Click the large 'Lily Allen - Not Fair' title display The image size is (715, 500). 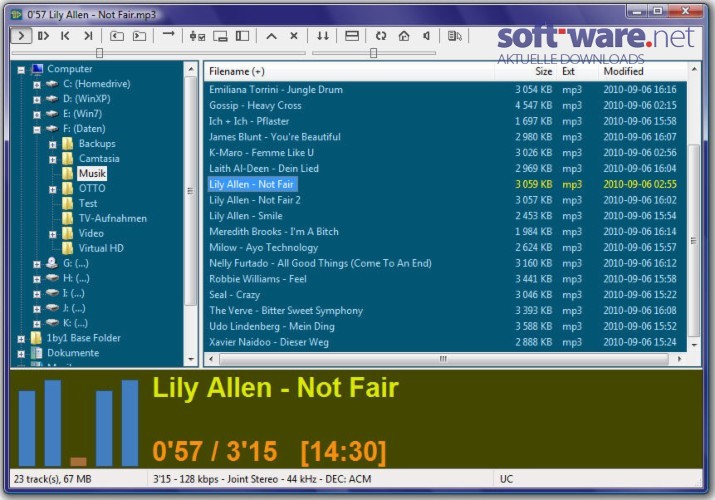[275, 388]
